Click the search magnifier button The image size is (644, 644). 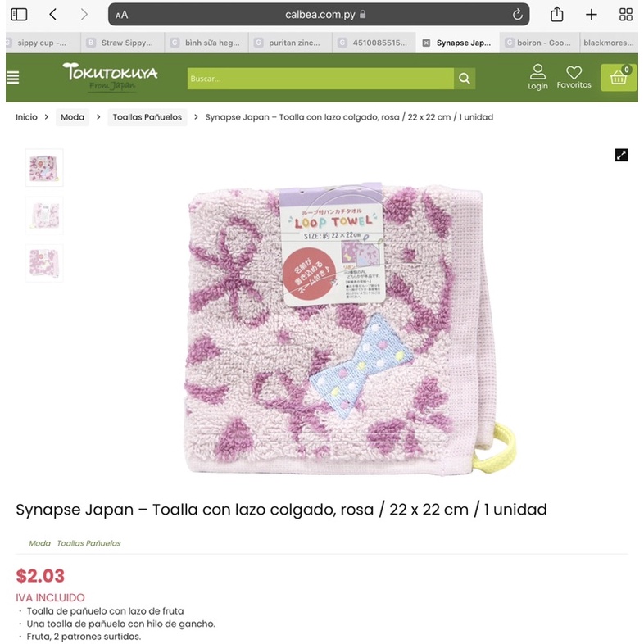click(465, 79)
